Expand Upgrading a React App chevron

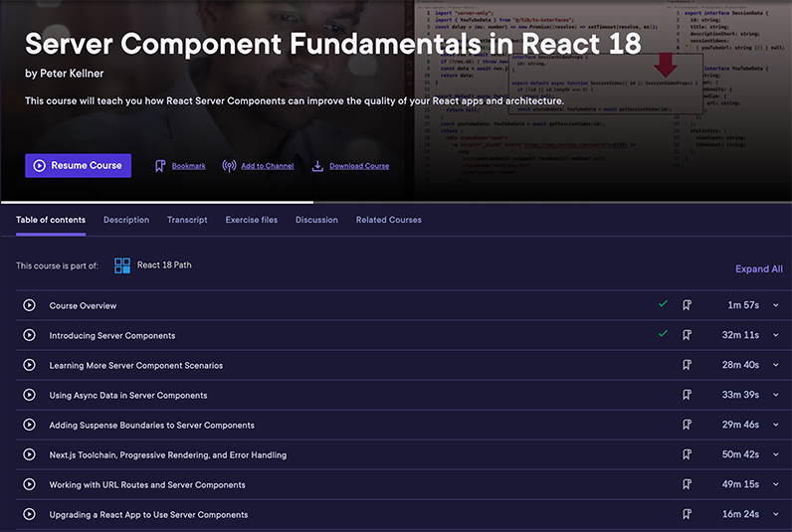776,514
